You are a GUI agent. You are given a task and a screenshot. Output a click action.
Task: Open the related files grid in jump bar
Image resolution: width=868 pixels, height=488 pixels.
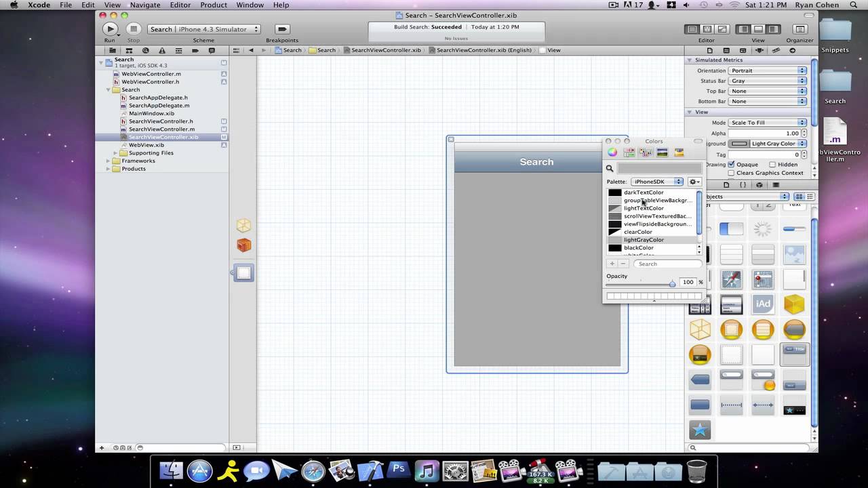pos(236,50)
